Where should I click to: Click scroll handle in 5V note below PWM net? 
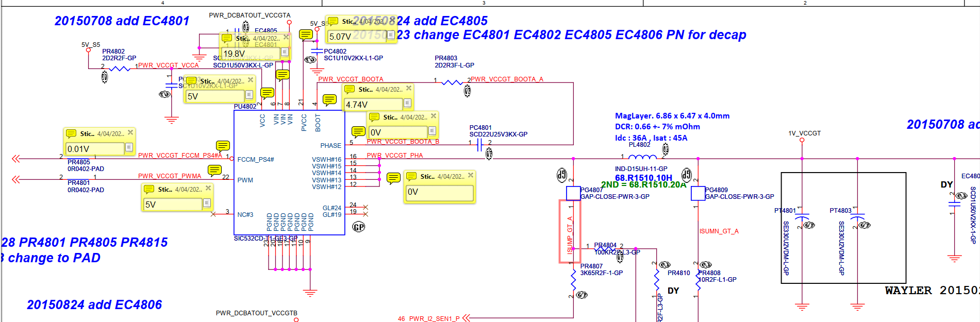[x=207, y=203]
